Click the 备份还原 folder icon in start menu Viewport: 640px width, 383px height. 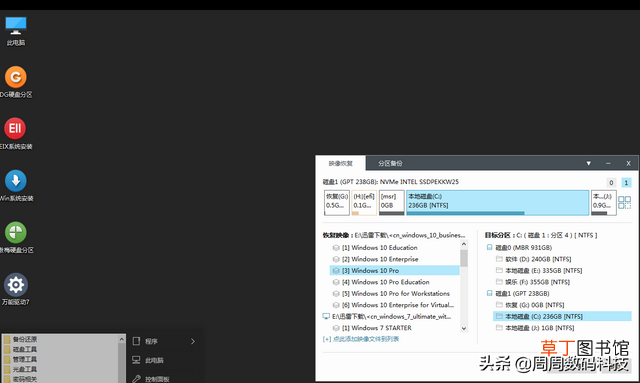click(7, 339)
